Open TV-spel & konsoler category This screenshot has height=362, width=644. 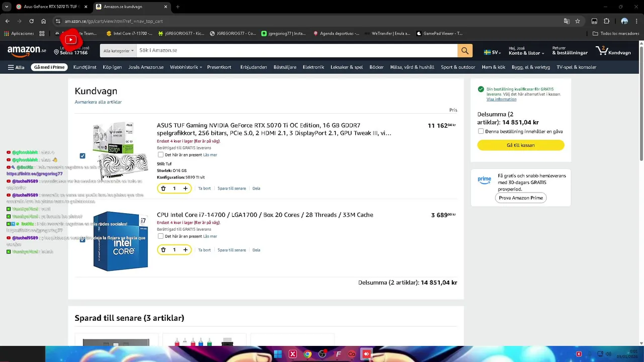pyautogui.click(x=577, y=67)
